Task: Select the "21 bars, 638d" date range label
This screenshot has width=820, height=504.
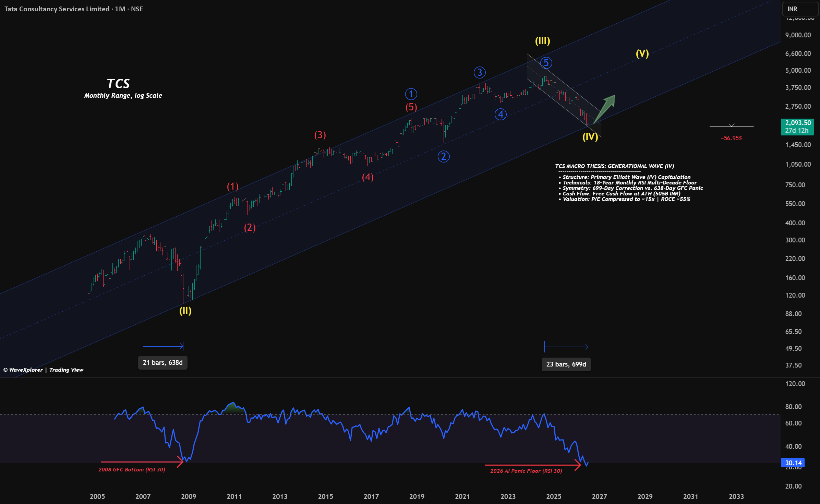Action: click(163, 363)
